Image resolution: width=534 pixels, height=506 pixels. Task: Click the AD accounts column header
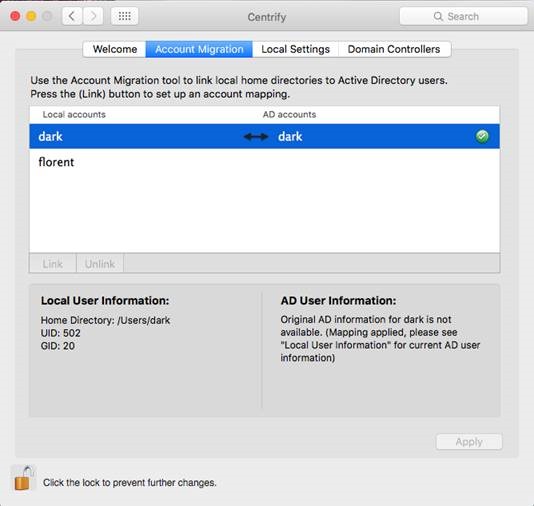[x=289, y=114]
